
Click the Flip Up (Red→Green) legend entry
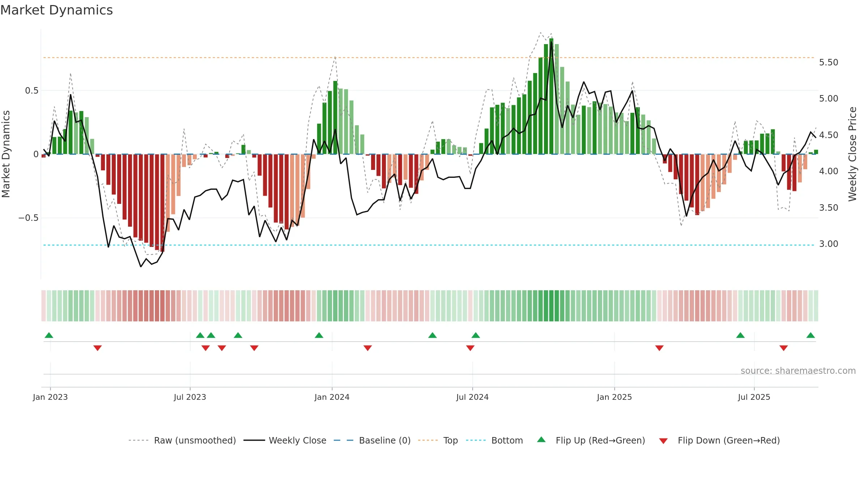pyautogui.click(x=591, y=440)
